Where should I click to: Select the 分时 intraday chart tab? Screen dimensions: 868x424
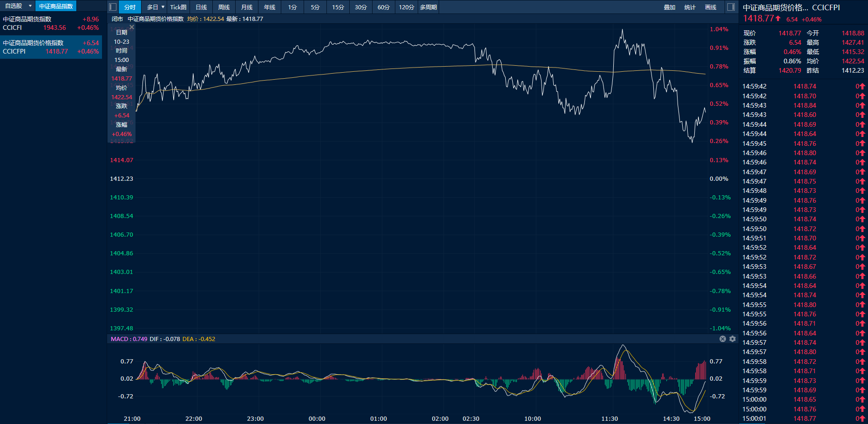click(130, 7)
